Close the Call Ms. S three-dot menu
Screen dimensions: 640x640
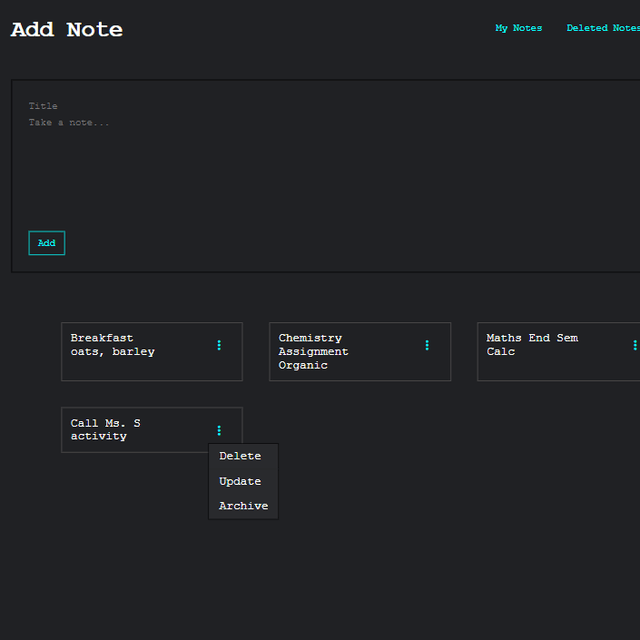click(219, 430)
